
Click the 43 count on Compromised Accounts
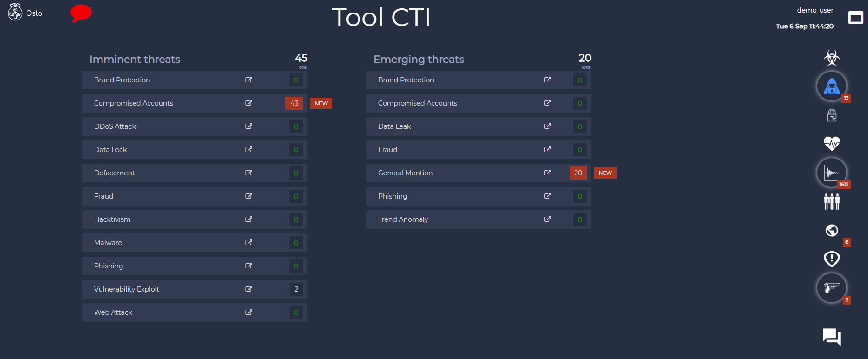click(x=294, y=103)
